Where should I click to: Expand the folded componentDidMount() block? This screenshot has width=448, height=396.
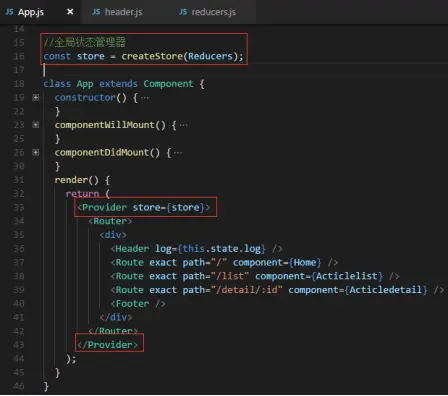pyautogui.click(x=36, y=152)
